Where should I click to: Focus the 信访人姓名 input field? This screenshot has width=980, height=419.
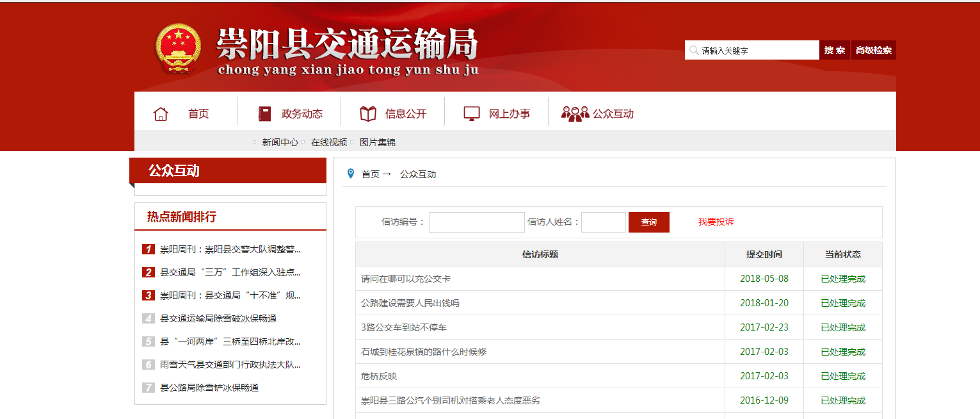604,222
